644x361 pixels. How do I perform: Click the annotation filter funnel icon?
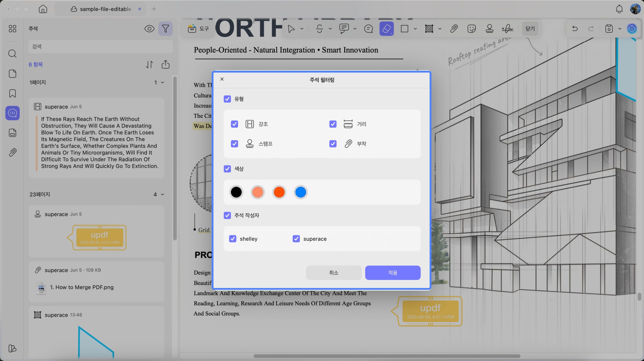165,29
